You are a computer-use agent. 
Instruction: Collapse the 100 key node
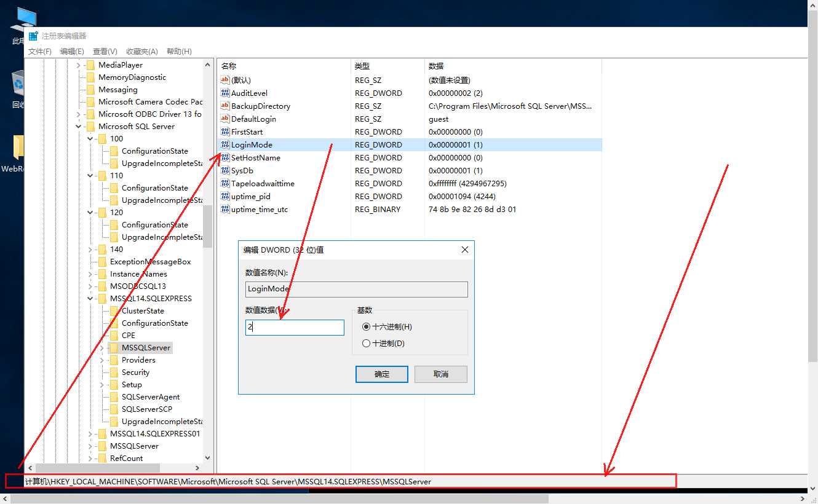pyautogui.click(x=90, y=138)
